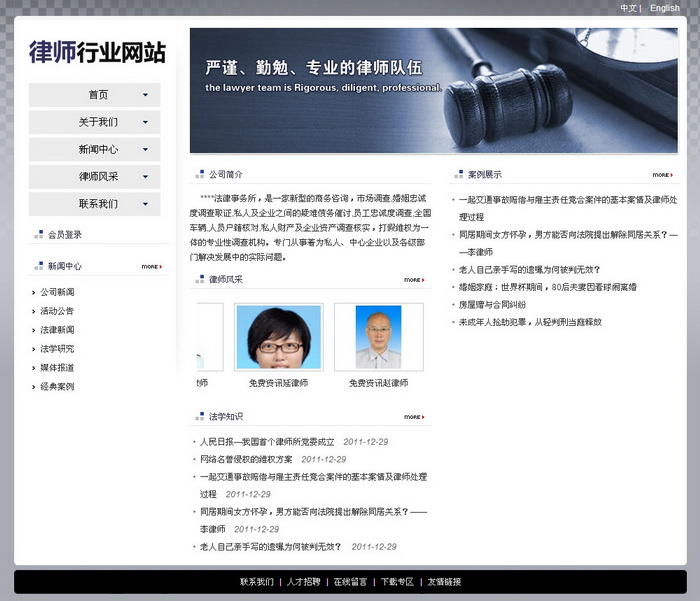Switch language to 中文

tap(628, 8)
